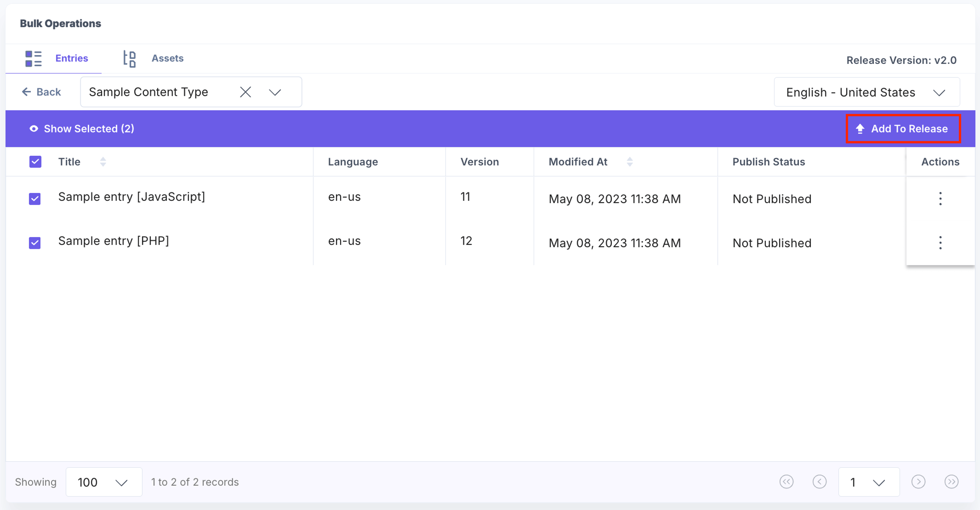Click Sample Content Type field text

[148, 92]
